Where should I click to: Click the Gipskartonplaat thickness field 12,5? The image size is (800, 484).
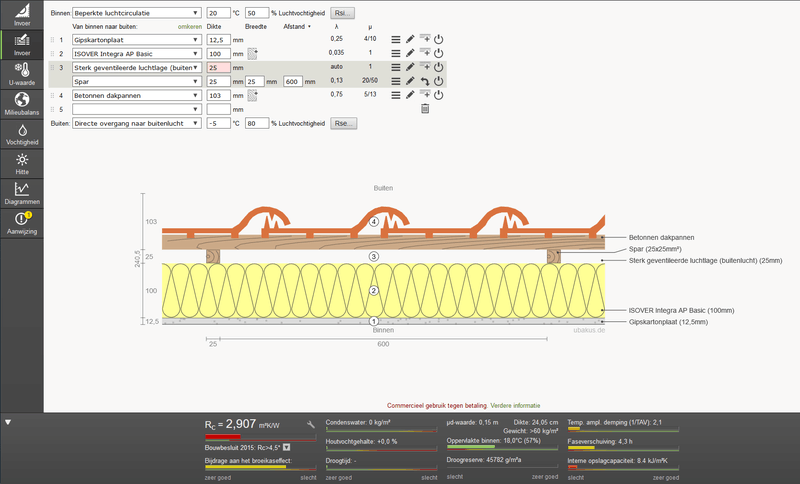218,39
